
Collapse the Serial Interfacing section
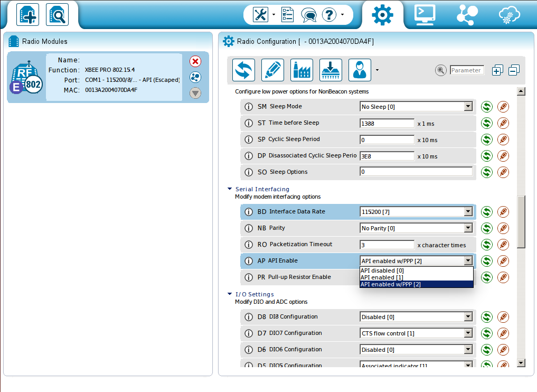tap(230, 189)
